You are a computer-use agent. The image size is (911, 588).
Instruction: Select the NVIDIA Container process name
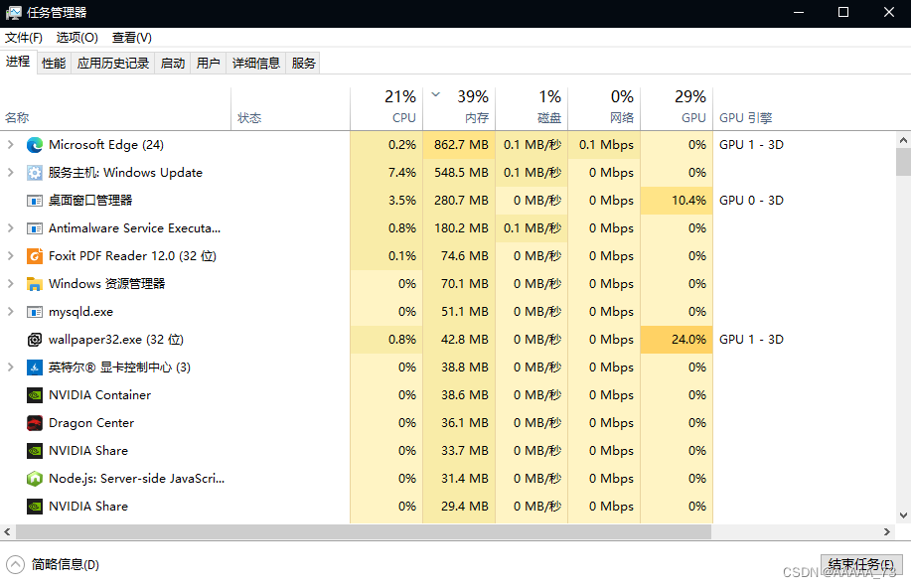[100, 395]
